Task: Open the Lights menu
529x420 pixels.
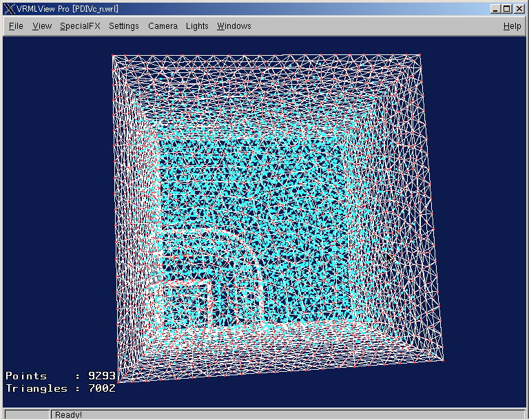Action: 197,26
